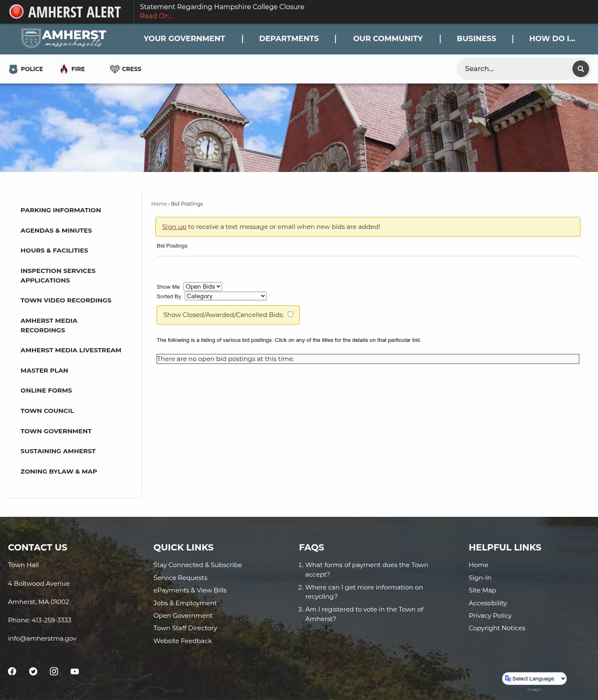This screenshot has height=700, width=598.
Task: Open the Open Government link
Action: 183,616
